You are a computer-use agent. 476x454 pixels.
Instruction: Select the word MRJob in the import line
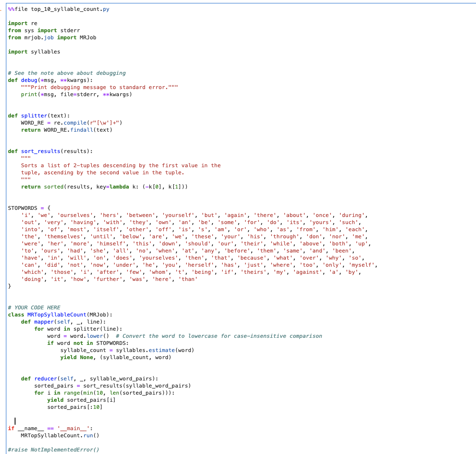click(x=88, y=37)
